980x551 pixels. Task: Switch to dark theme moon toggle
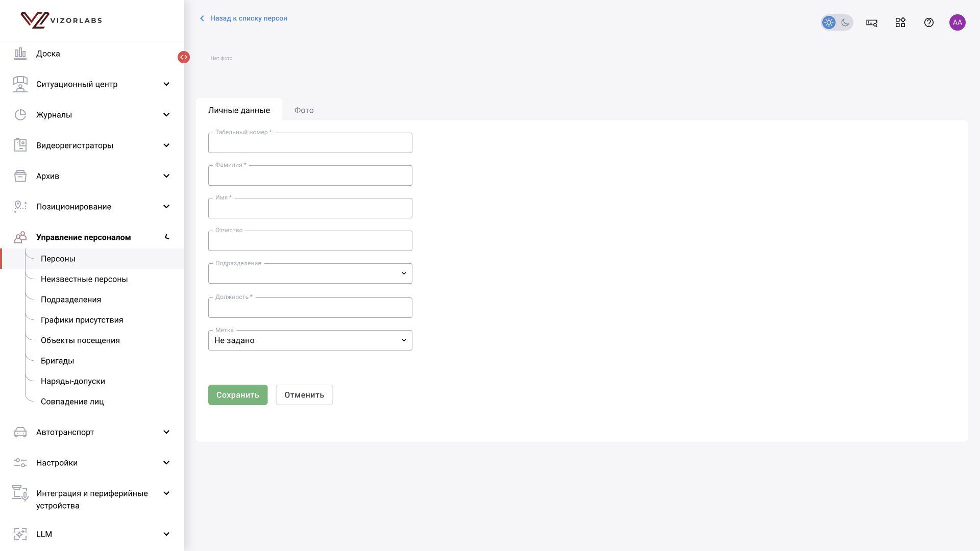845,22
